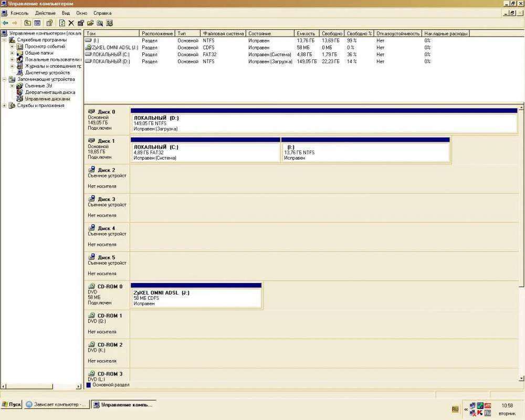Click the dark blue Основной раздел legend swatch
Image resolution: width=525 pixels, height=420 pixels.
(89, 385)
